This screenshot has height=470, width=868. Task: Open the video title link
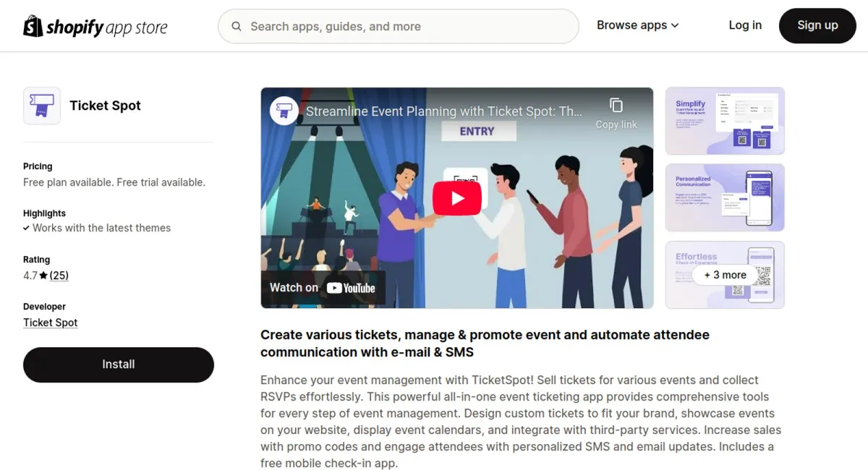click(444, 111)
